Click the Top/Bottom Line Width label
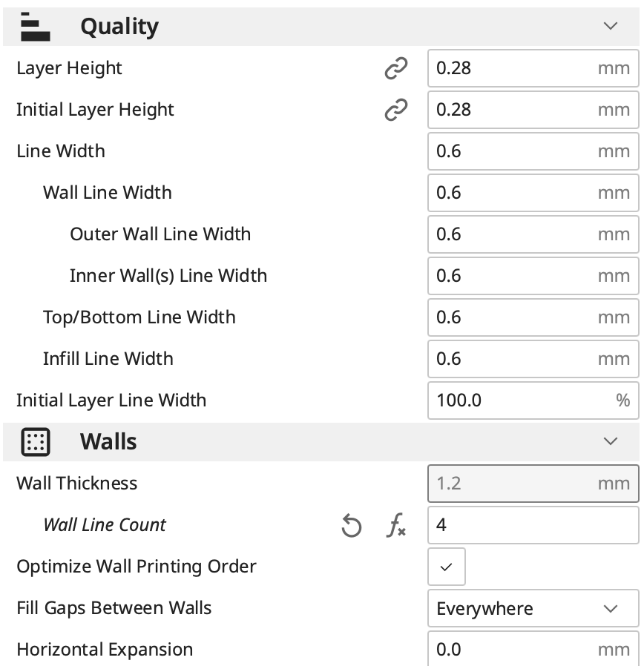644x666 pixels. [139, 317]
